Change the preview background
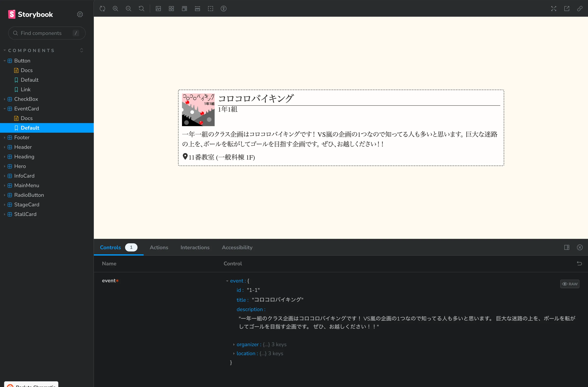 point(158,8)
